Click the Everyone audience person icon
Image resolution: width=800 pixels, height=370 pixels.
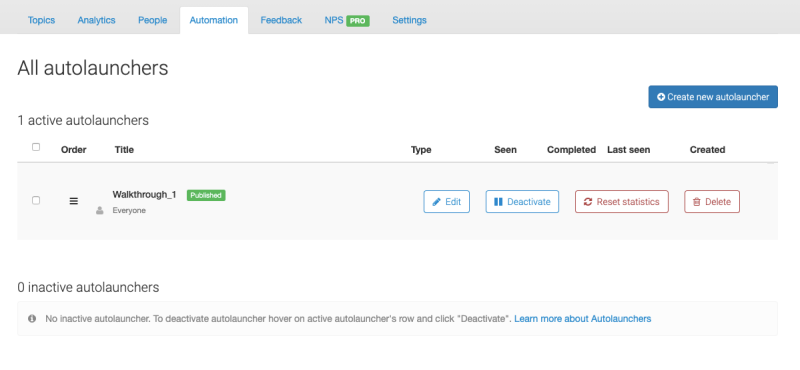pyautogui.click(x=99, y=210)
